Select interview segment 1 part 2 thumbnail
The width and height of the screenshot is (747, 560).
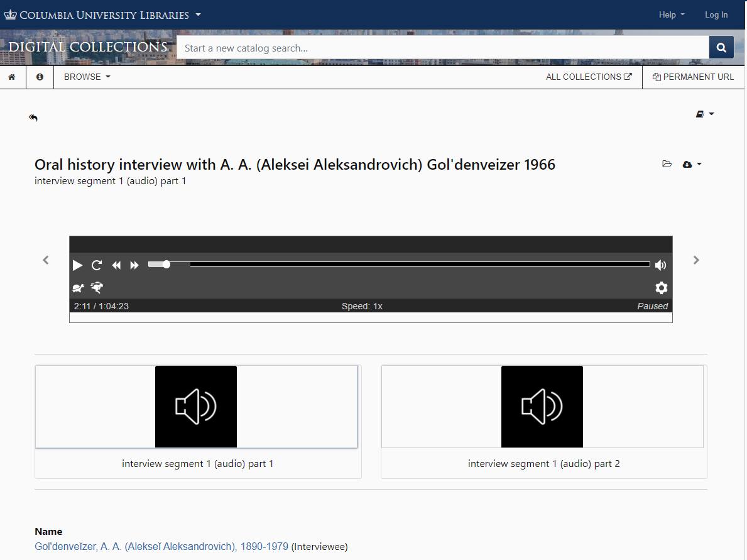coord(542,407)
